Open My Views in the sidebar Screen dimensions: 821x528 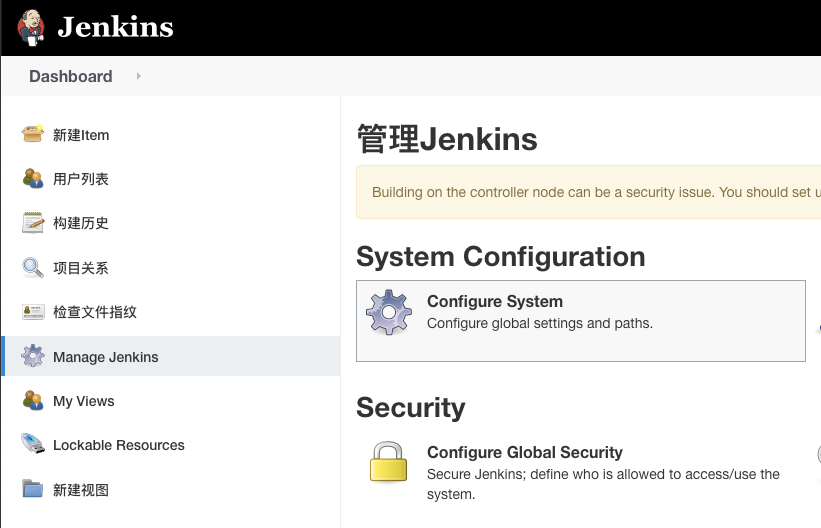(x=84, y=401)
